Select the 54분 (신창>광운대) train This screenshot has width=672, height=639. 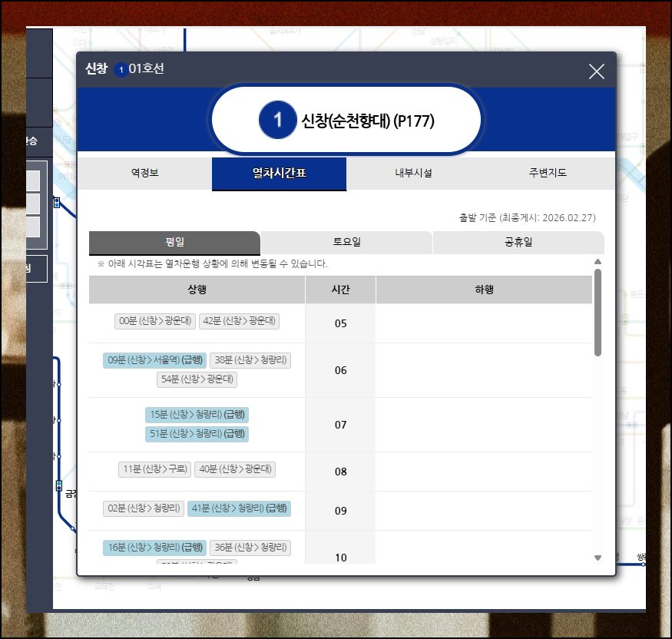[197, 379]
